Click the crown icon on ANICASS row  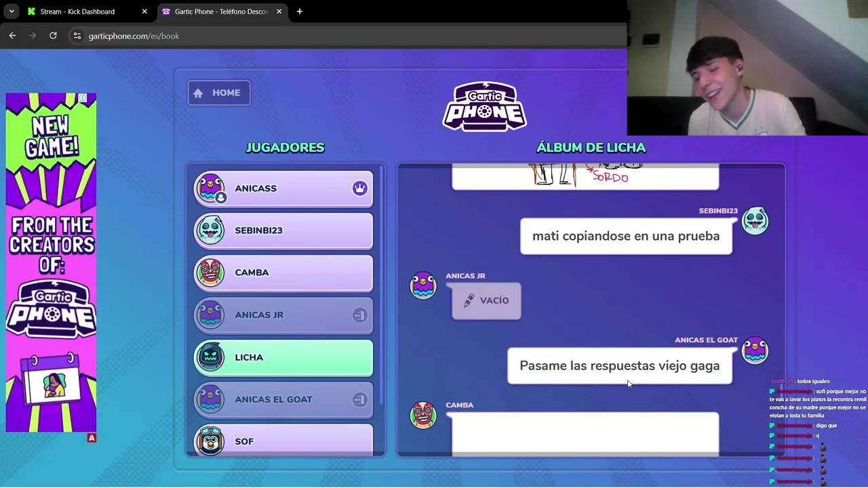click(359, 188)
